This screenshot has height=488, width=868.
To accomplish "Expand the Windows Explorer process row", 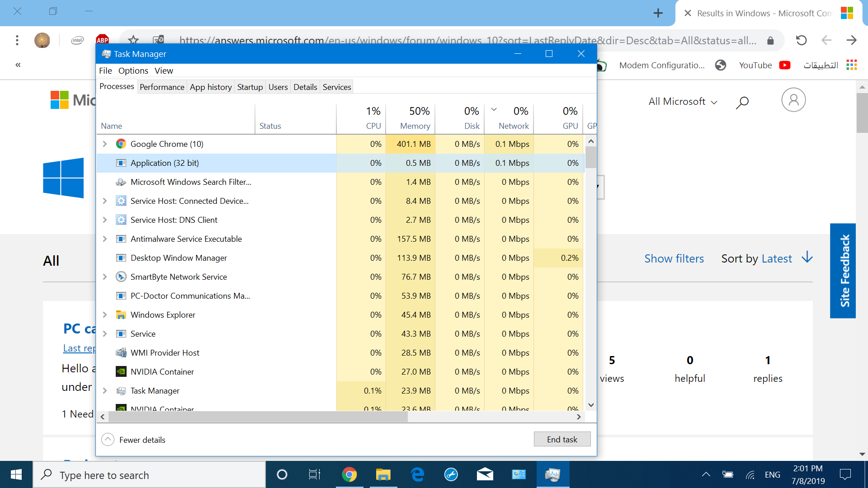I will [105, 314].
